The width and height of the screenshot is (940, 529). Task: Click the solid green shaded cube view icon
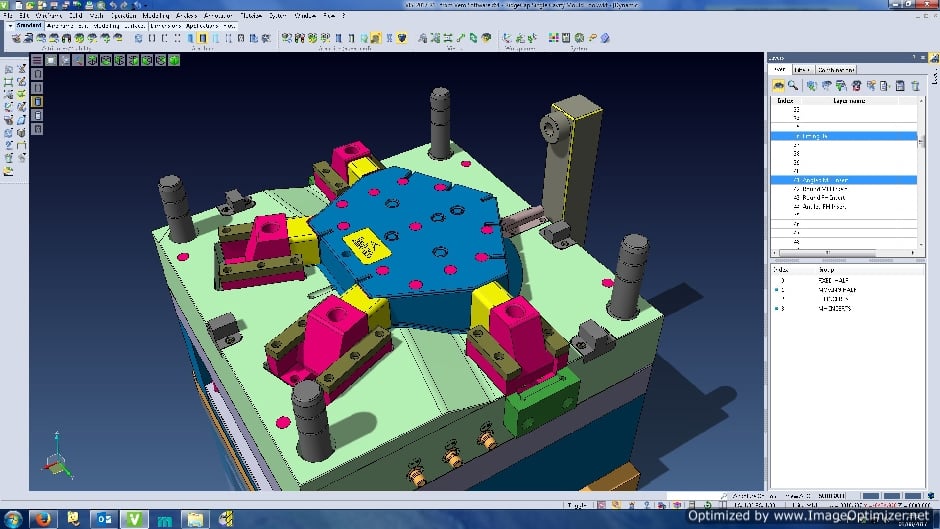point(174,60)
